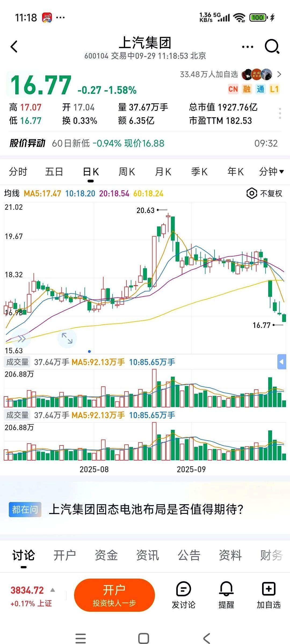Select the 讨论 tab
Screen dimensions: 290x644
click(x=24, y=555)
